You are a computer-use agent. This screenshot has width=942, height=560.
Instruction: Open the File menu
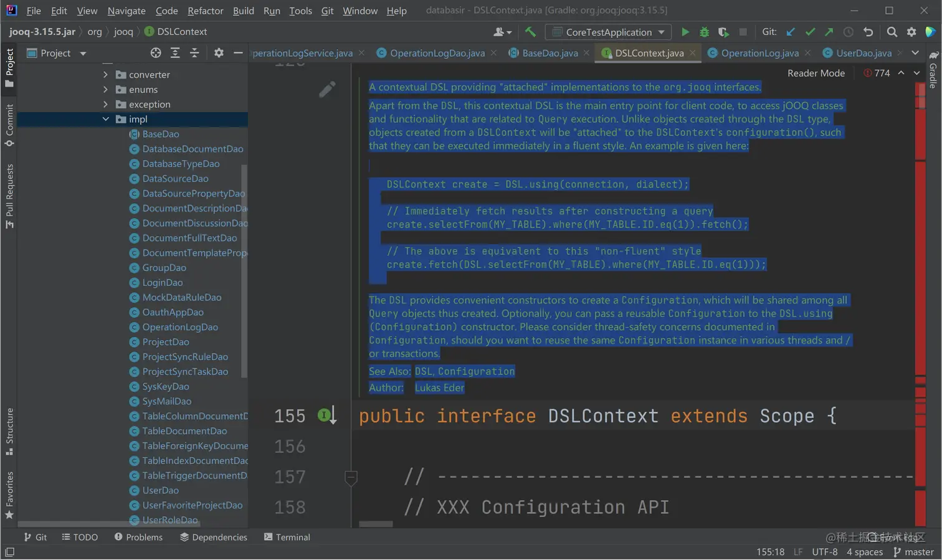click(34, 11)
